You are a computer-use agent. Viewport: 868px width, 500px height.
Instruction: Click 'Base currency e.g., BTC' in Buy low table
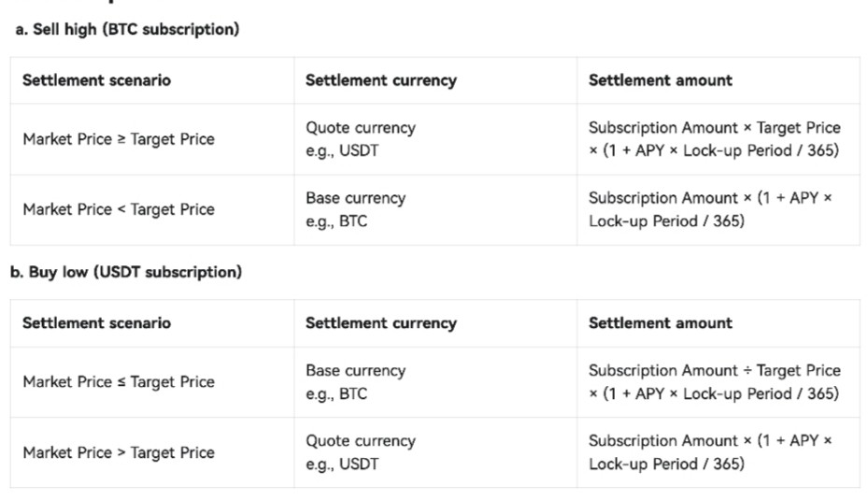pos(355,382)
